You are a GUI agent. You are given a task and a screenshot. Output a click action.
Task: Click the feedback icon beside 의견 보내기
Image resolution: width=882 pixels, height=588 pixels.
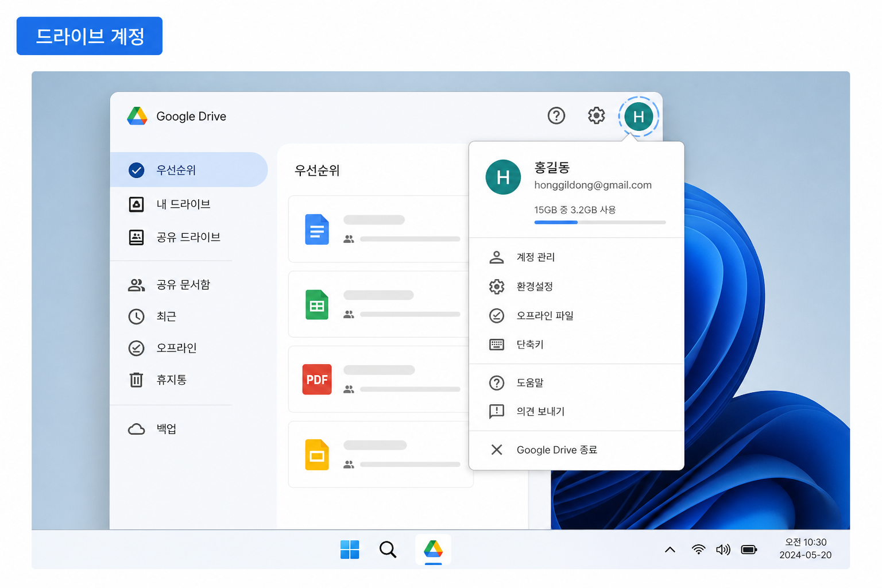[497, 412]
